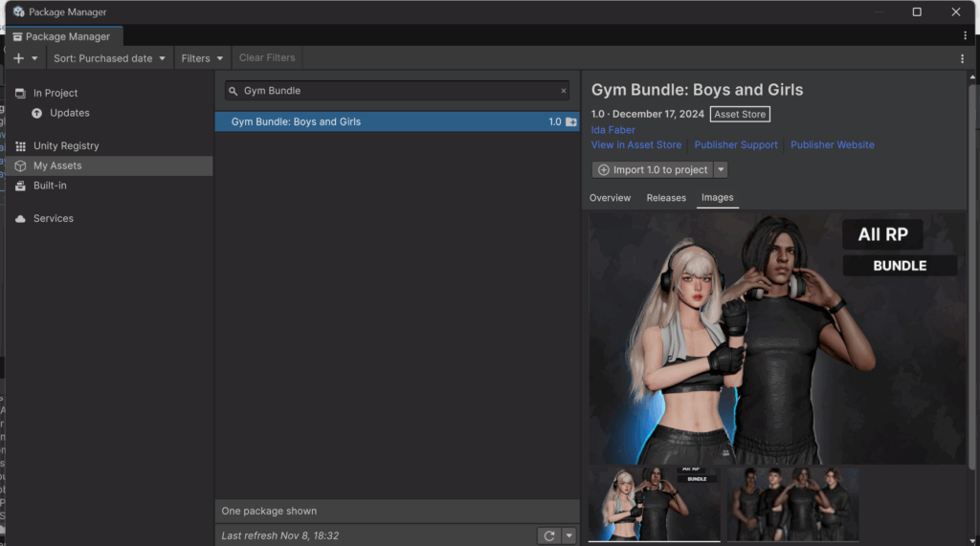
Task: Open the Package Manager kebab menu
Action: [x=962, y=58]
